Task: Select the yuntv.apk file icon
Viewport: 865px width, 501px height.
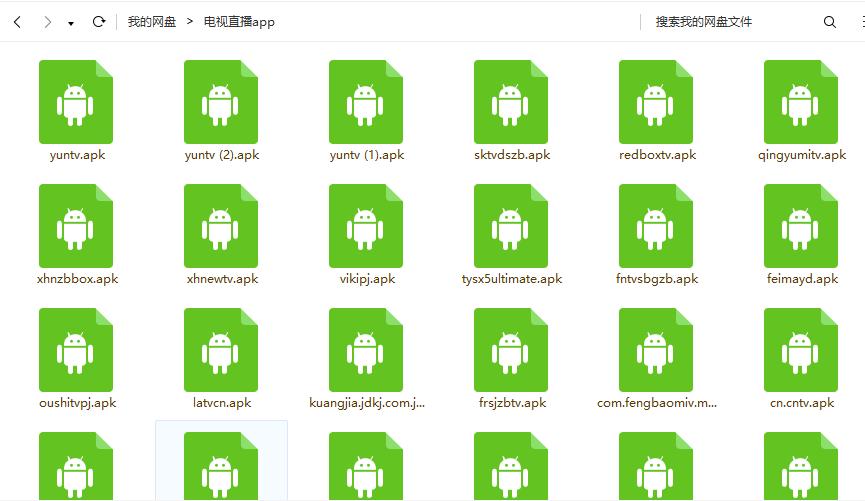Action: (x=76, y=102)
